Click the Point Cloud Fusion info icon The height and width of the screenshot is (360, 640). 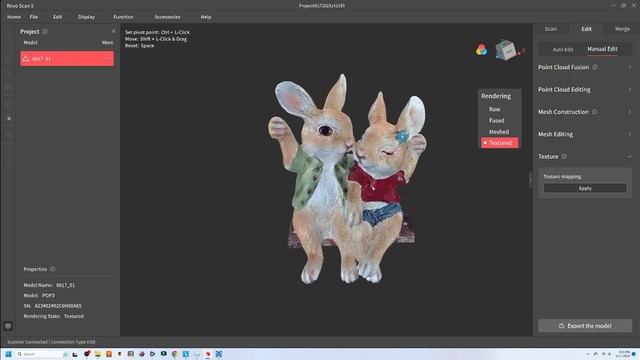coord(595,67)
